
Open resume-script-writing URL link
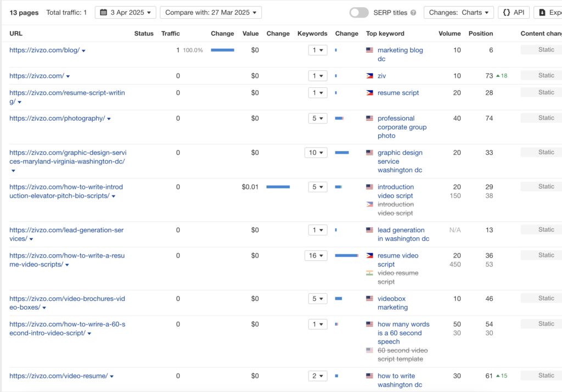tap(67, 97)
